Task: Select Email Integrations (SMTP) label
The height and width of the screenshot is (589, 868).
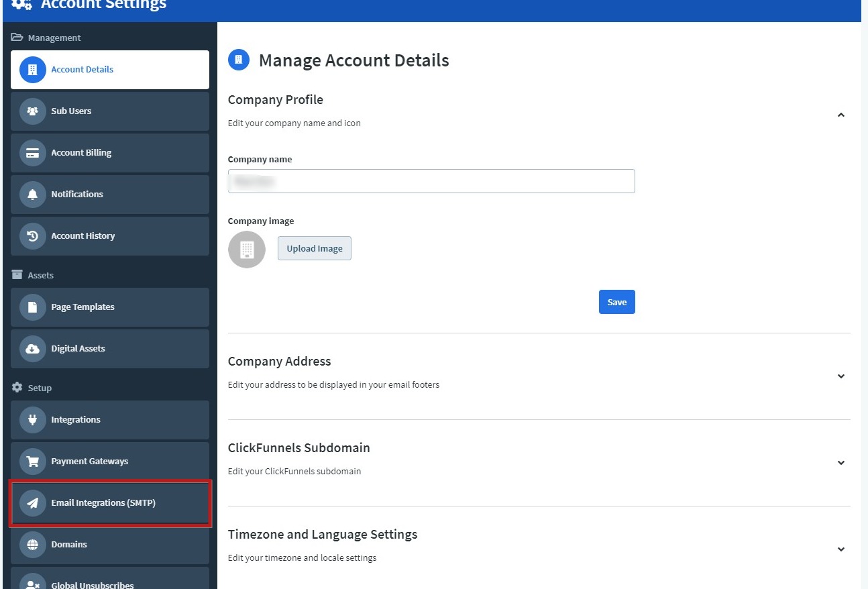Action: [103, 503]
